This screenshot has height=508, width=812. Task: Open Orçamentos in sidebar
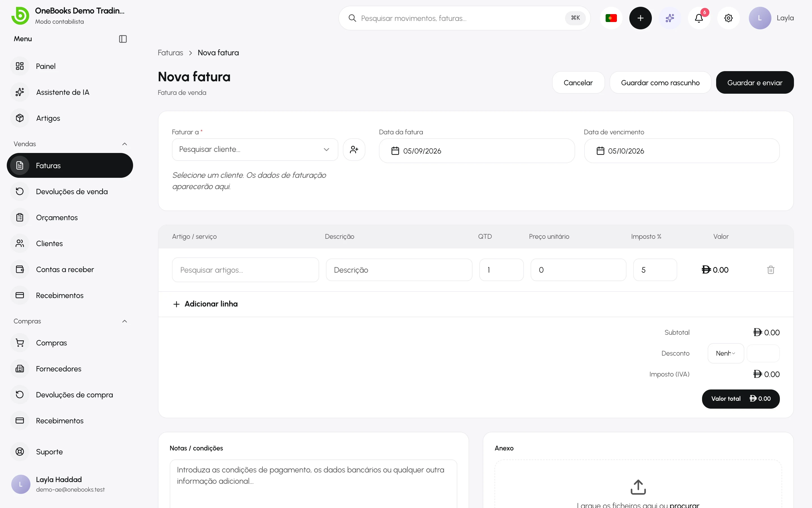click(70, 217)
